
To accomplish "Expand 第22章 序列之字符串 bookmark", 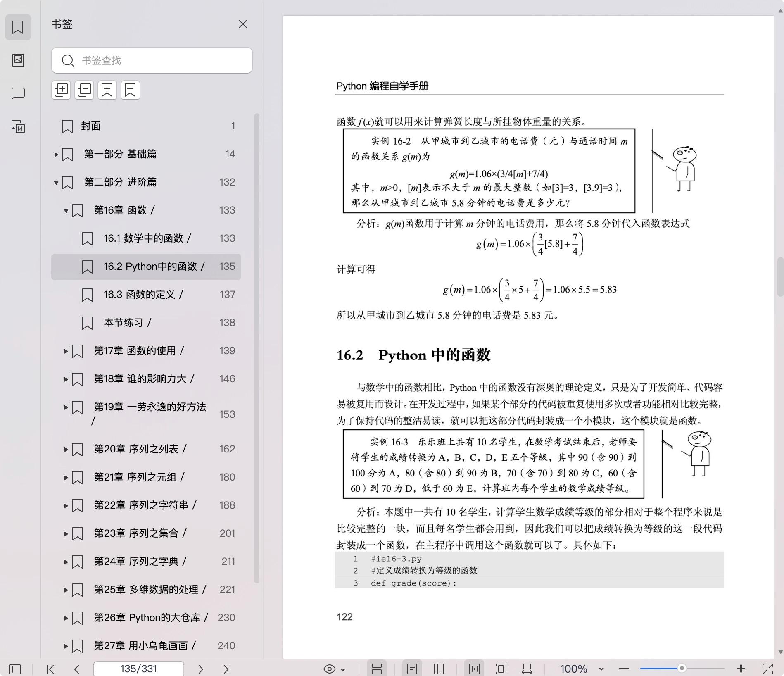I will tap(66, 506).
